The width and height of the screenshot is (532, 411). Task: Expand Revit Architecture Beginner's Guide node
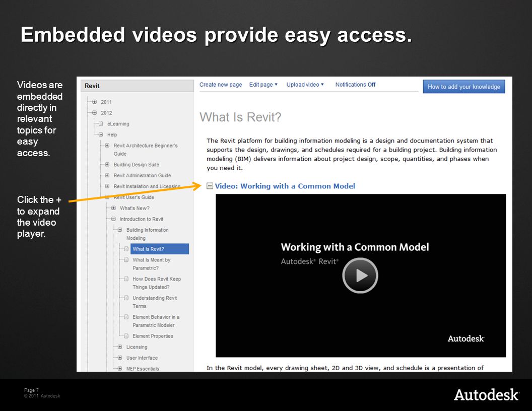point(107,146)
